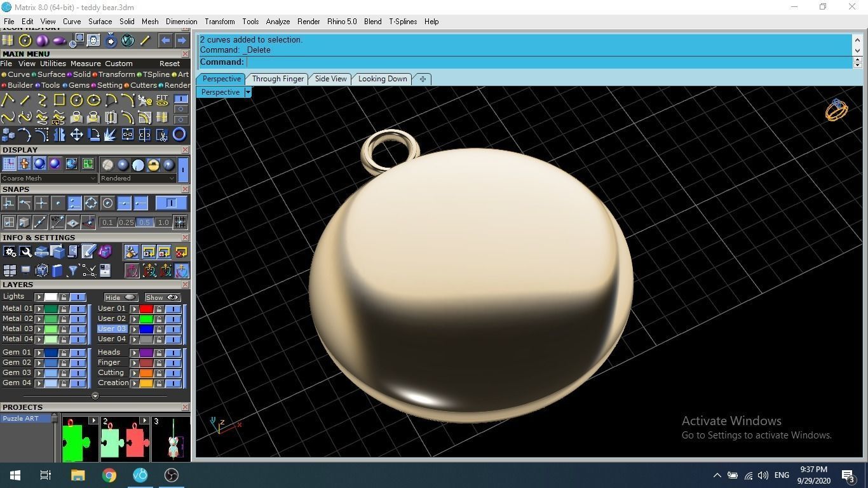Image resolution: width=868 pixels, height=488 pixels.
Task: Toggle lock on the Gem 02 layer
Action: pos(64,363)
